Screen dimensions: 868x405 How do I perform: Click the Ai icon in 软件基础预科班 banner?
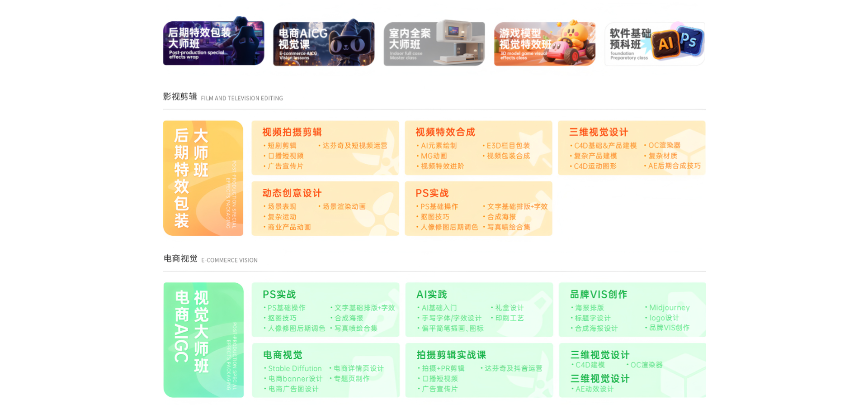pos(665,44)
